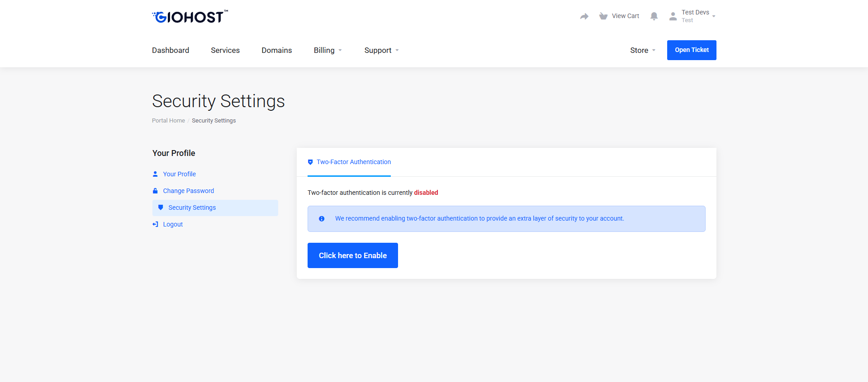Viewport: 868px width, 382px height.
Task: Click the info icon in recommendation alert
Action: (322, 219)
